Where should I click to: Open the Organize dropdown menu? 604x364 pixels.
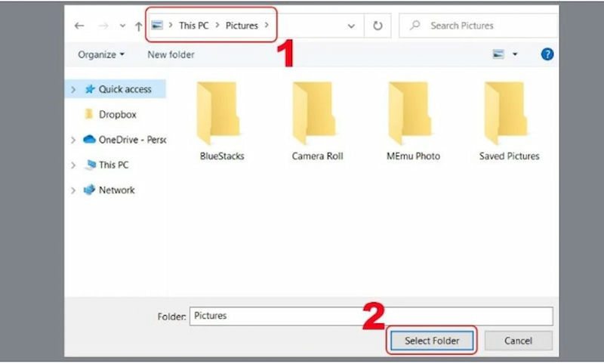point(101,54)
